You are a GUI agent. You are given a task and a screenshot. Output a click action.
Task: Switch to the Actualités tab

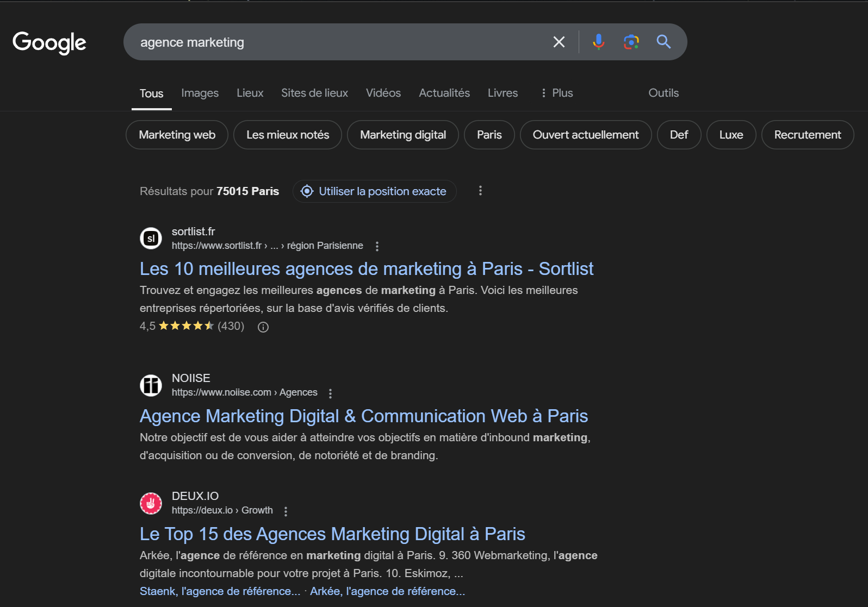click(x=444, y=93)
